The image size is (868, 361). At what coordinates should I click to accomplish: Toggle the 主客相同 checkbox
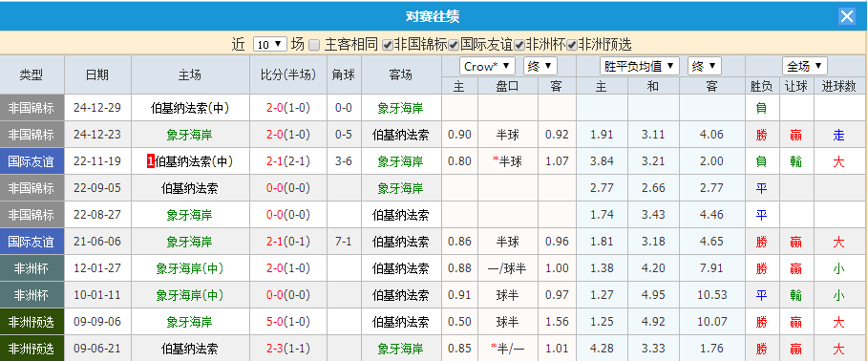click(314, 45)
